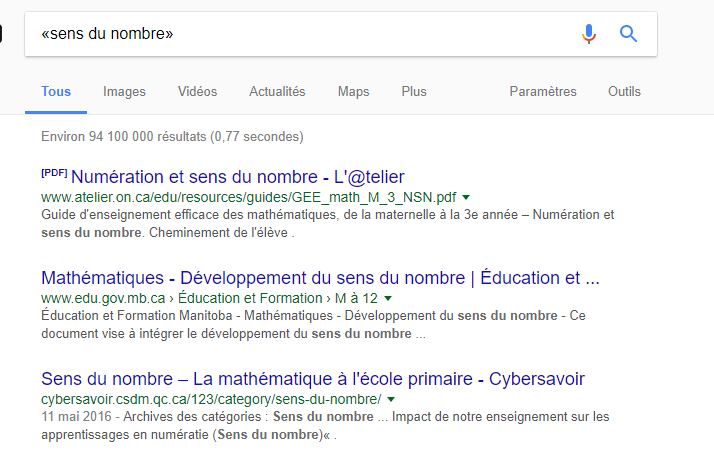Open Sens du nombre Cybersavoir result

tap(313, 379)
